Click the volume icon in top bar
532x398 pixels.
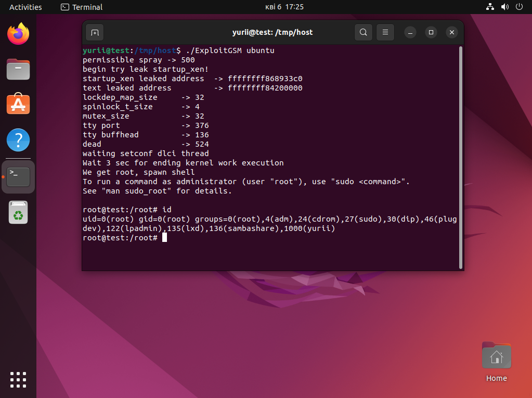tap(504, 7)
